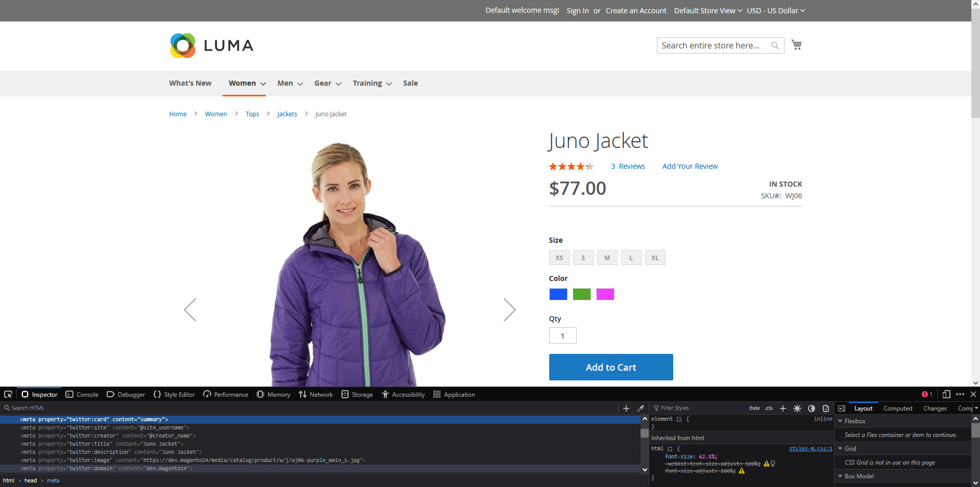
Task: Show the previous product image arrow
Action: (190, 310)
